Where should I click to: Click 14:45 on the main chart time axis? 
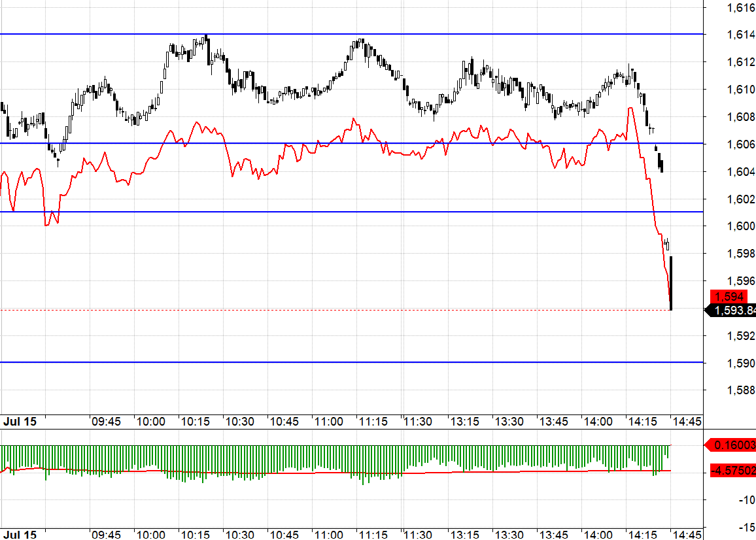coord(687,422)
